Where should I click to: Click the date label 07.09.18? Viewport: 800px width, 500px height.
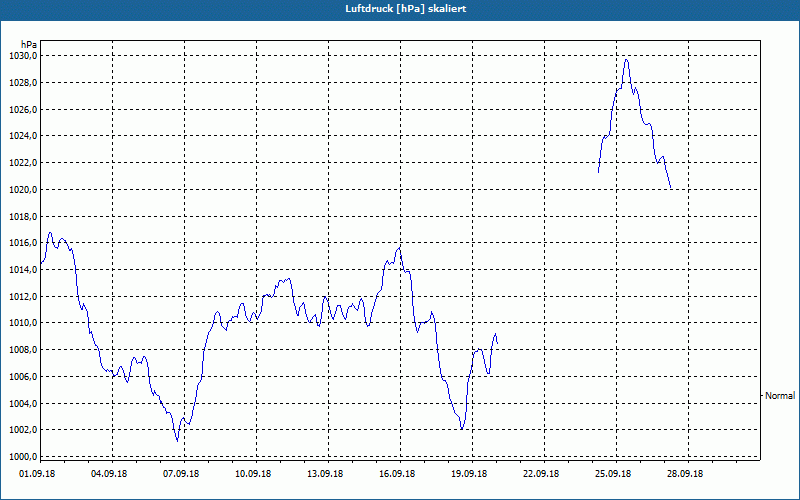181,474
